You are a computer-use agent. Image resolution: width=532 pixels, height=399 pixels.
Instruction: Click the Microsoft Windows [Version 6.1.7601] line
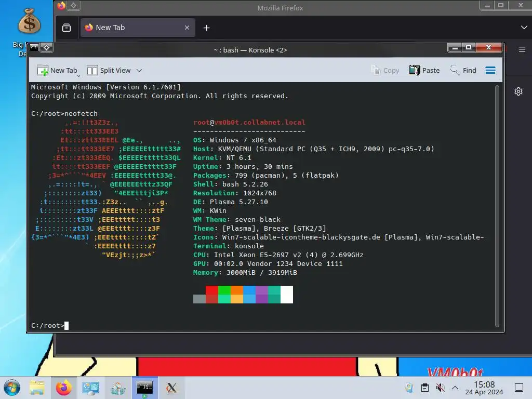coord(106,87)
